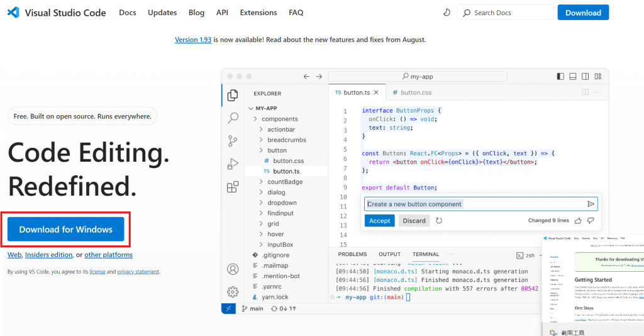The height and width of the screenshot is (336, 644).
Task: Click the chat send arrow icon
Action: 591,204
